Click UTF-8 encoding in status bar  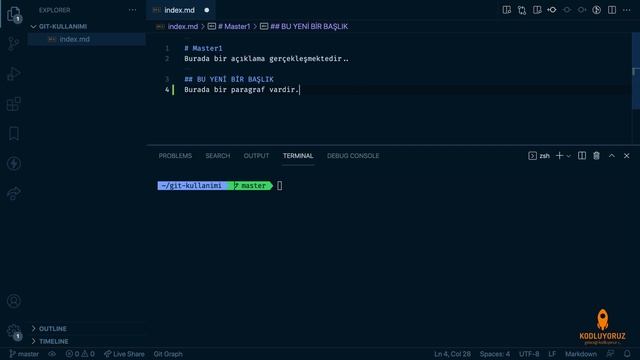[529, 354]
